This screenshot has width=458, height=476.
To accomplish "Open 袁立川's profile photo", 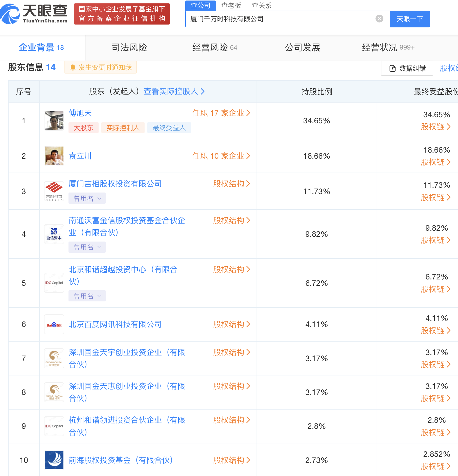I will pos(54,156).
